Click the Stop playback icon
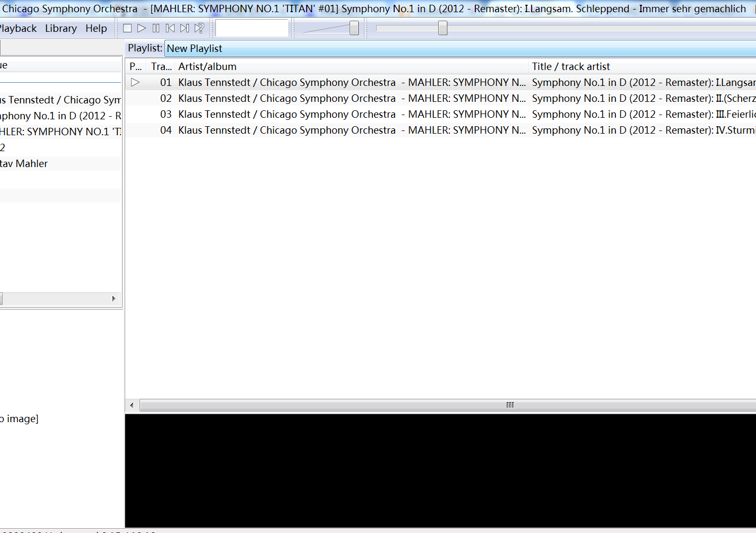 pos(127,28)
